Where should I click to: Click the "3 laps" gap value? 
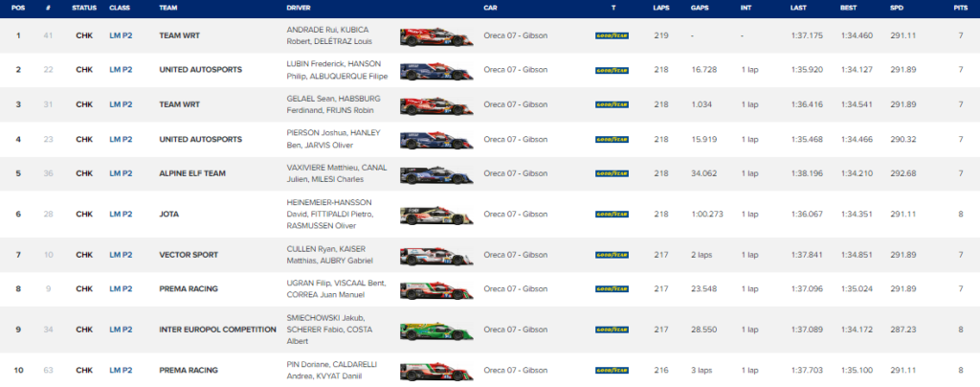tap(702, 370)
